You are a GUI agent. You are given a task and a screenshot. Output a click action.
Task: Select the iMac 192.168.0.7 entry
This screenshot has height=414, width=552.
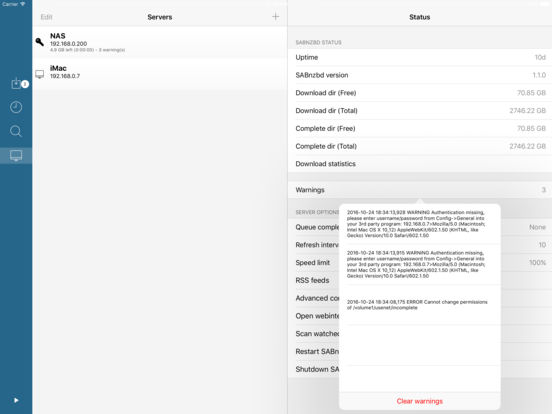160,73
